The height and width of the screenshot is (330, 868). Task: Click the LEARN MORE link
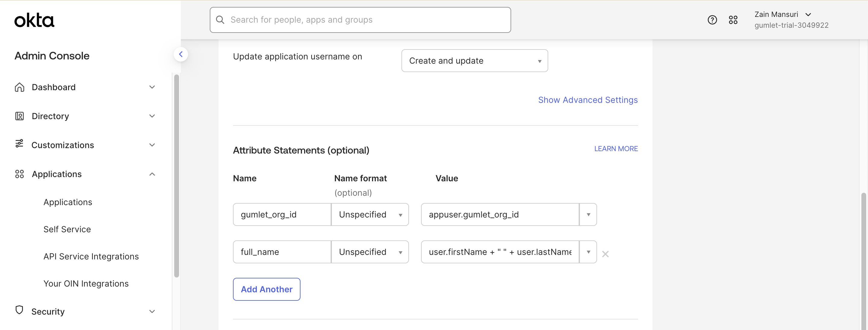point(616,149)
